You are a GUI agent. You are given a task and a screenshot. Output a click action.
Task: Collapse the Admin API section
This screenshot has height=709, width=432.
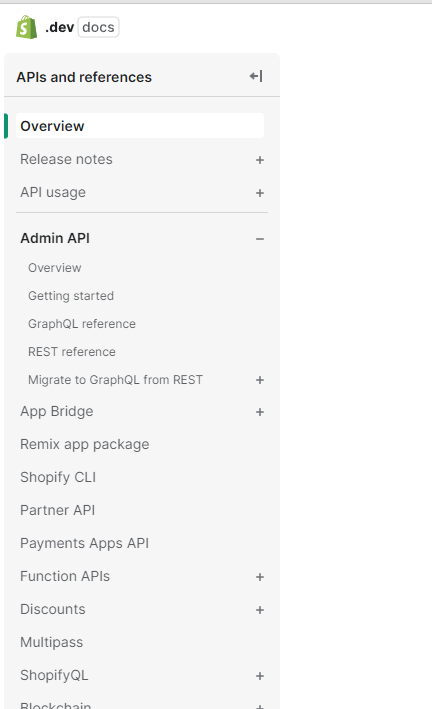260,239
